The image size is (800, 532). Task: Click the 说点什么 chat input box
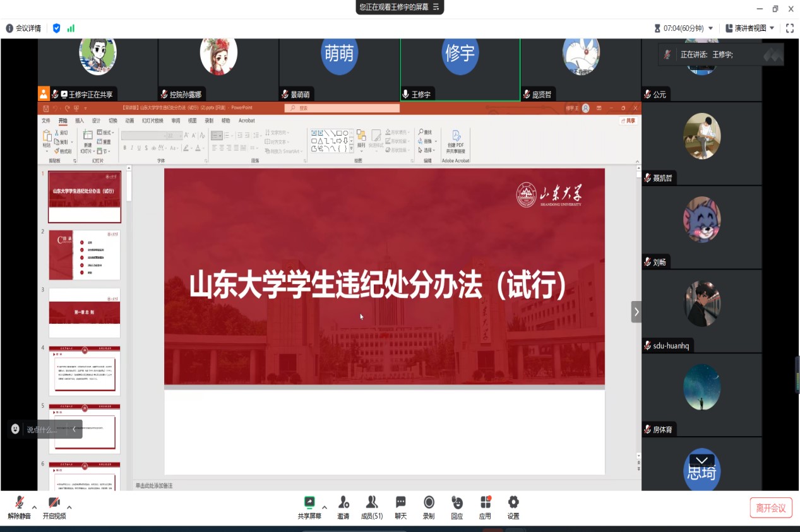click(x=42, y=429)
